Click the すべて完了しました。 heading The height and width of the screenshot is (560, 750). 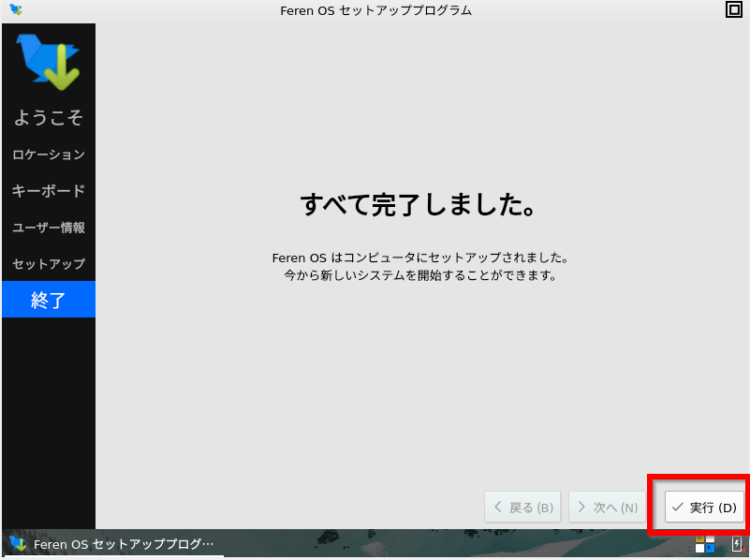click(418, 204)
